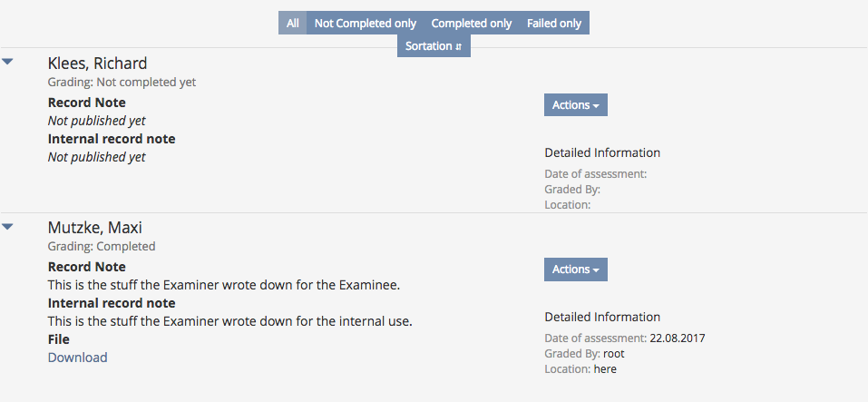This screenshot has height=402, width=868.
Task: Switch to Failed only filter
Action: 554,24
